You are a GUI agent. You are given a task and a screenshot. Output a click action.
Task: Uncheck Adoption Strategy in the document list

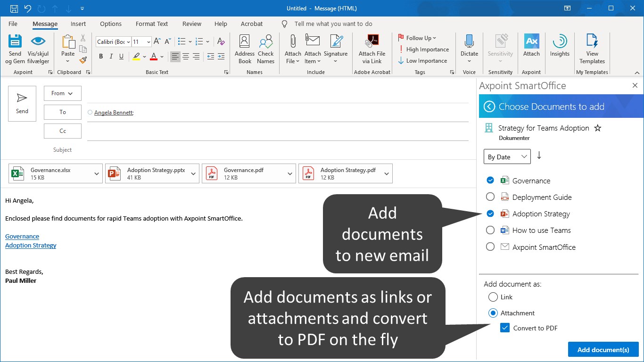point(490,214)
